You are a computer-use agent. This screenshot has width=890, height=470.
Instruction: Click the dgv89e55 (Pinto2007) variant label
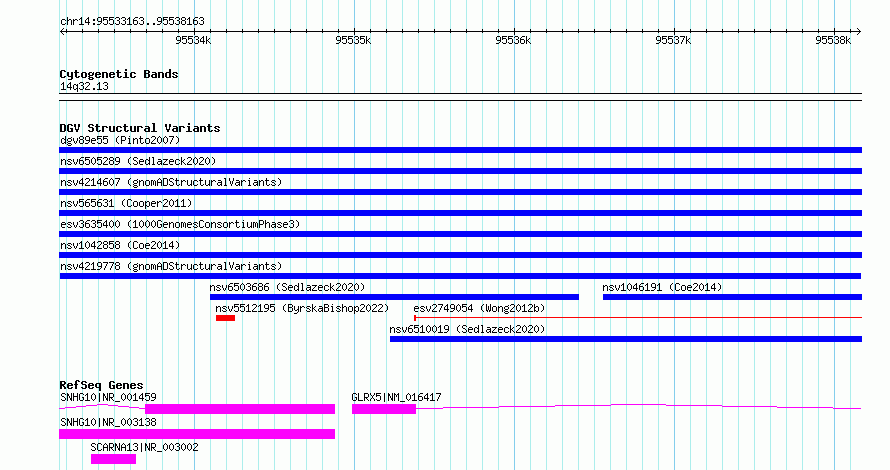click(x=120, y=140)
